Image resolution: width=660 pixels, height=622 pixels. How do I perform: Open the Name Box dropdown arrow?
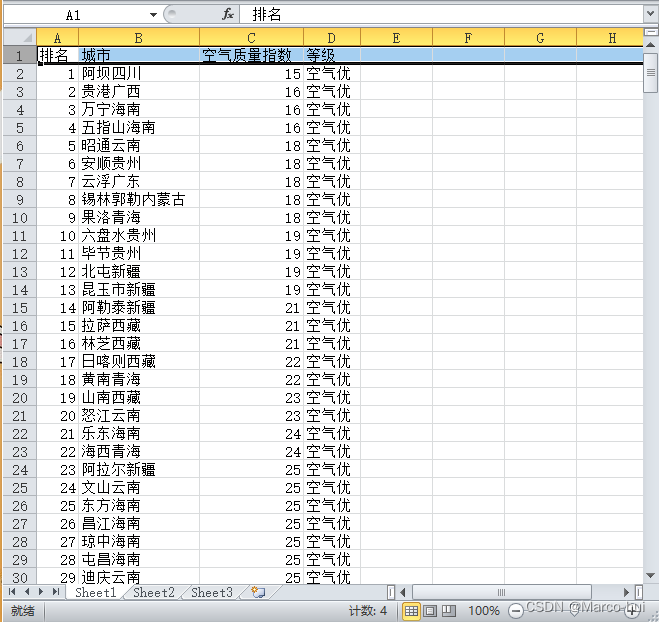point(153,15)
